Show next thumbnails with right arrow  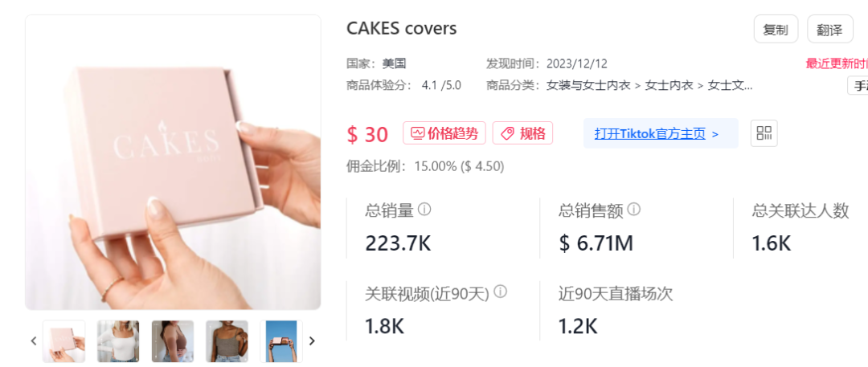[312, 341]
